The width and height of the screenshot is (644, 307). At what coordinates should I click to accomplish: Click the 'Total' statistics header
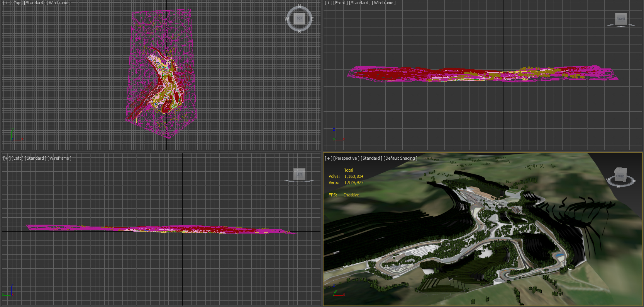pos(349,170)
